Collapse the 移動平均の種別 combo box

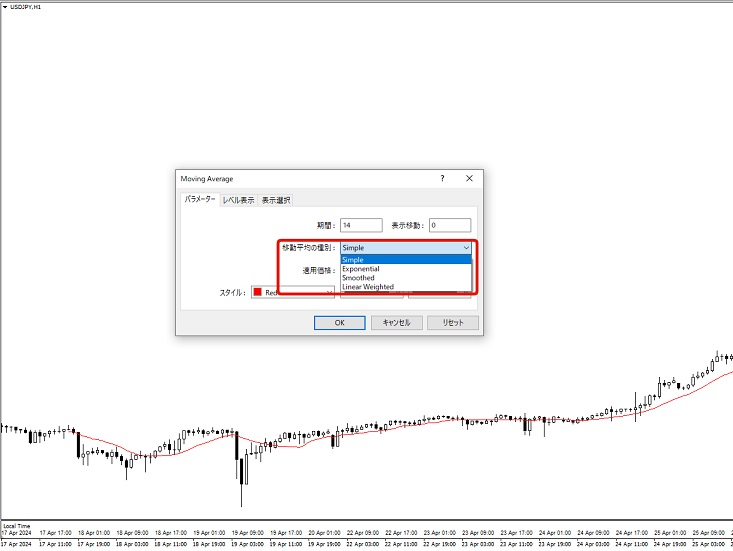pos(466,247)
